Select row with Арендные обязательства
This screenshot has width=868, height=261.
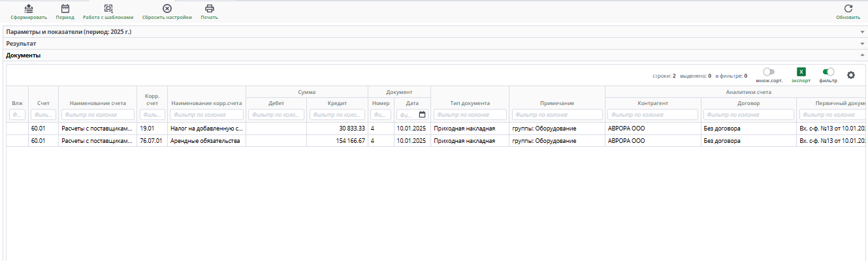tap(206, 141)
